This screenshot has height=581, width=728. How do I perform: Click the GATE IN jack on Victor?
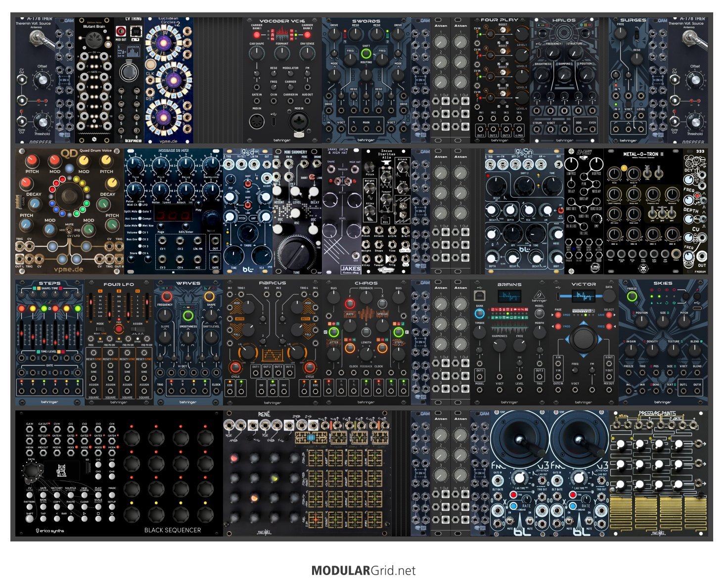coord(558,391)
